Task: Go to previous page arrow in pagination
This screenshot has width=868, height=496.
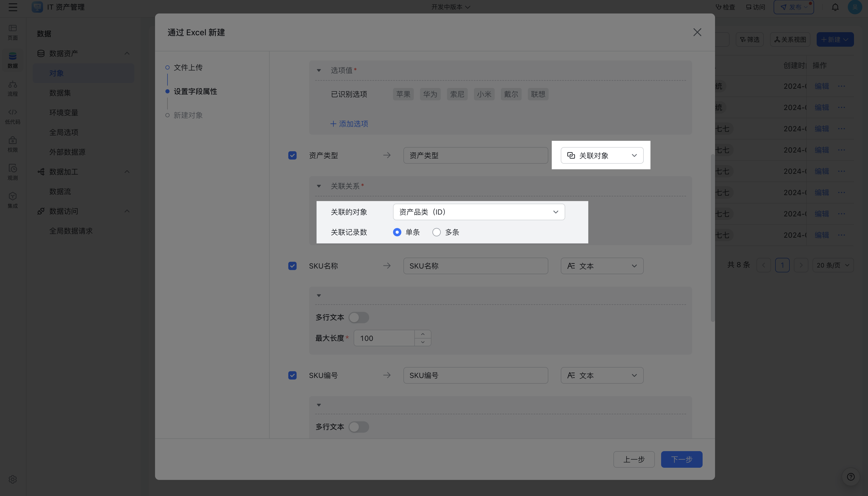Action: [x=764, y=265]
